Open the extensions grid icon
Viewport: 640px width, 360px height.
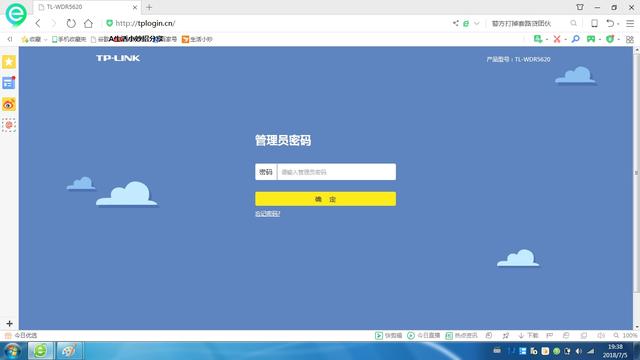pyautogui.click(x=630, y=39)
